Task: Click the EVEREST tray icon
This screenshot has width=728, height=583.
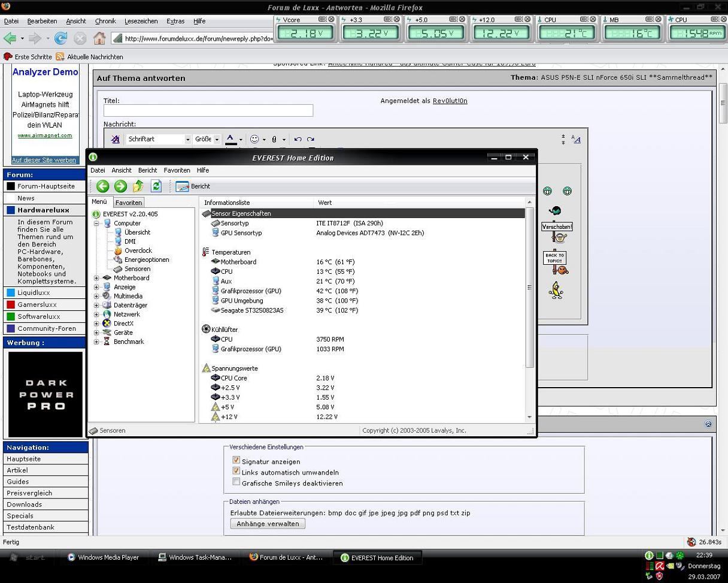Action: click(x=649, y=555)
